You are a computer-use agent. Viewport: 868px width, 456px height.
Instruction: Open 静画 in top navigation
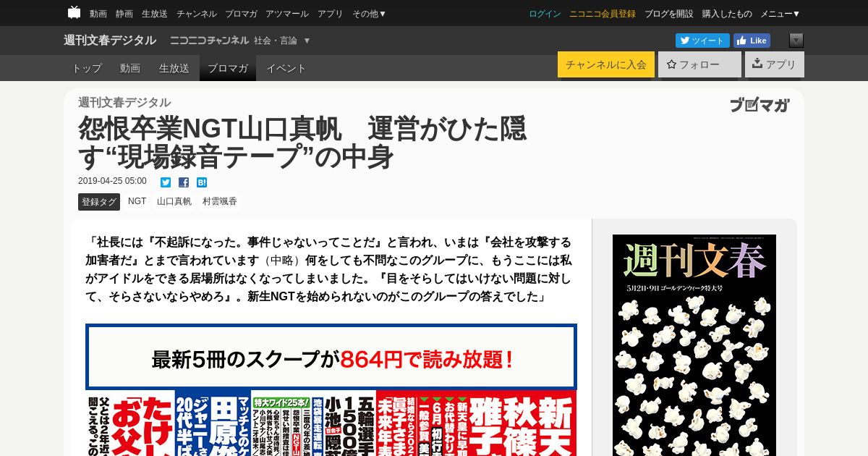[x=124, y=14]
